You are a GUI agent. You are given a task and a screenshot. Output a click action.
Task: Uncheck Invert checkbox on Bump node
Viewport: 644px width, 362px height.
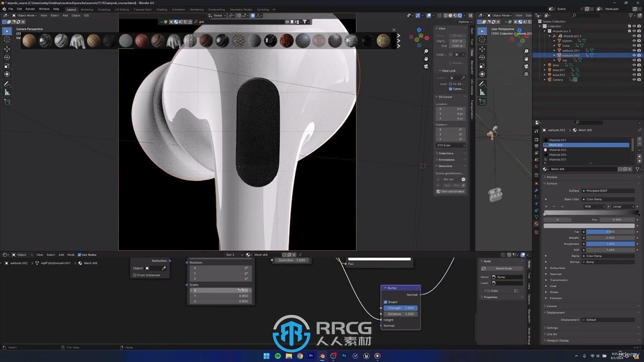pyautogui.click(x=386, y=302)
